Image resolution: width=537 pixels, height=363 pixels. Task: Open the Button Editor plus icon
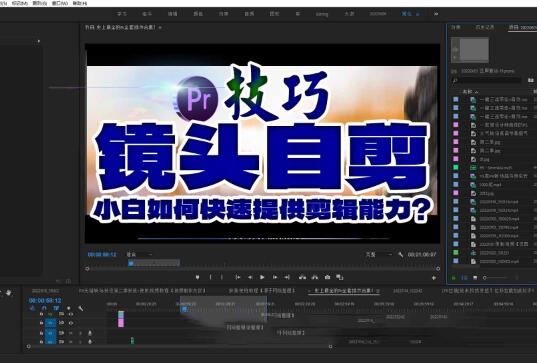click(x=434, y=278)
